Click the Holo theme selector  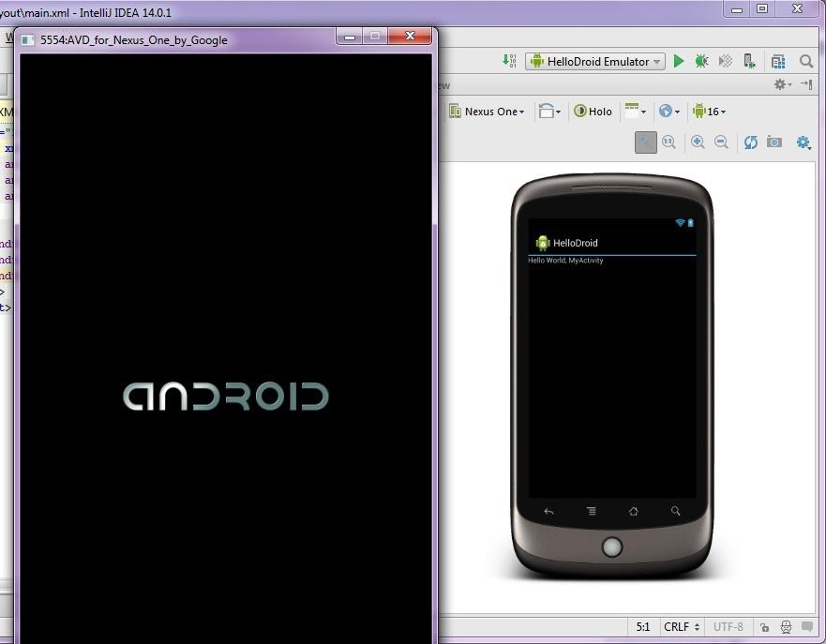pos(593,112)
